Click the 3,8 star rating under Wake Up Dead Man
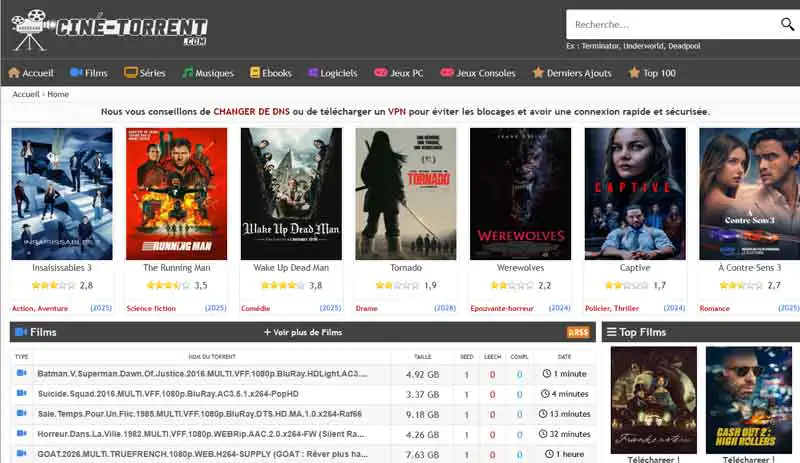The width and height of the screenshot is (800, 463). click(291, 285)
